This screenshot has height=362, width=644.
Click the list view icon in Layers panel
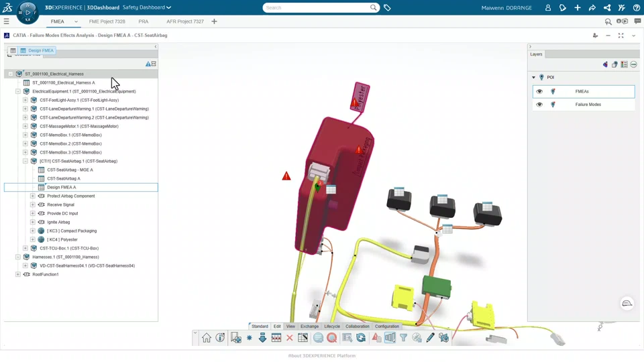[x=624, y=64]
